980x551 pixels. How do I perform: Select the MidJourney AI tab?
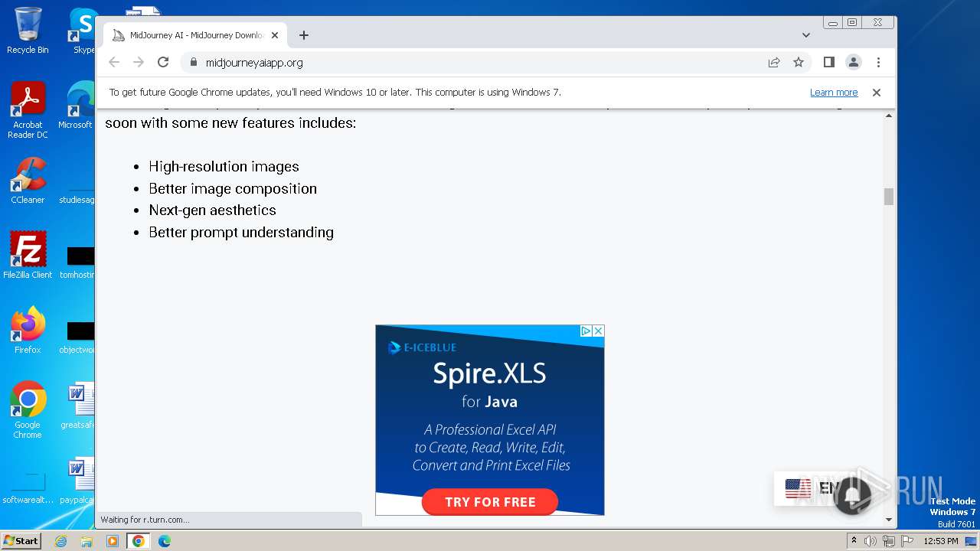tap(195, 35)
